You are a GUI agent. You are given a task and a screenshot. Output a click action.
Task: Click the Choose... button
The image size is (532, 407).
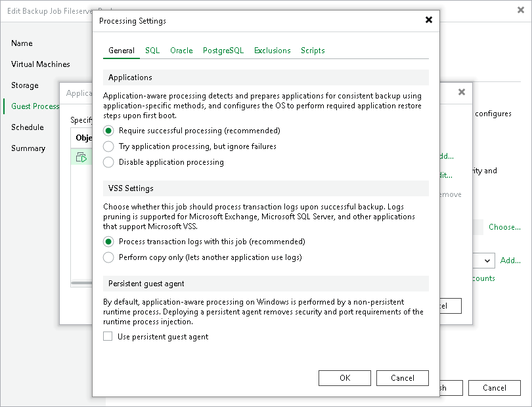point(504,227)
